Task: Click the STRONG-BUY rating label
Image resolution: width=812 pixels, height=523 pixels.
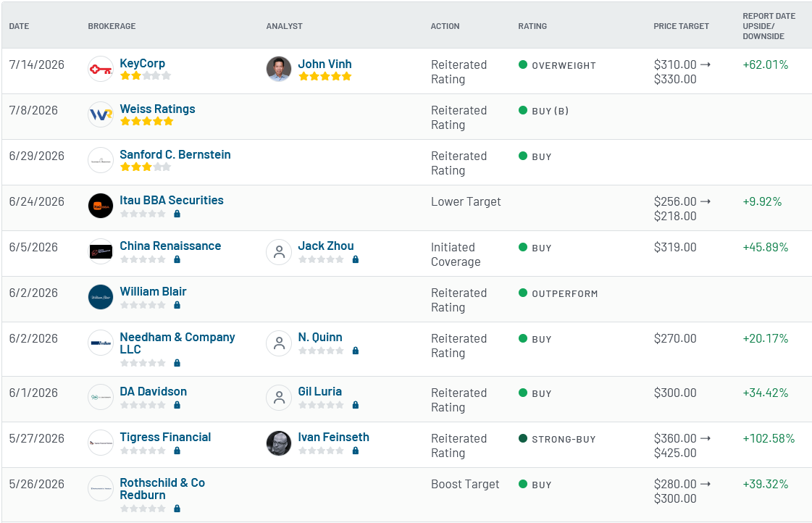Action: click(x=564, y=439)
